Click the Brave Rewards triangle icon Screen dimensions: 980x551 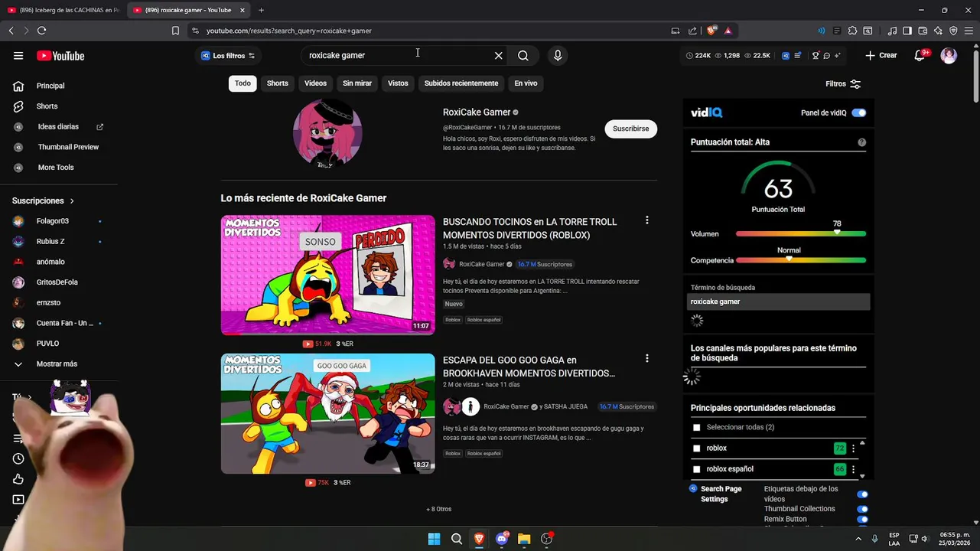coord(728,31)
